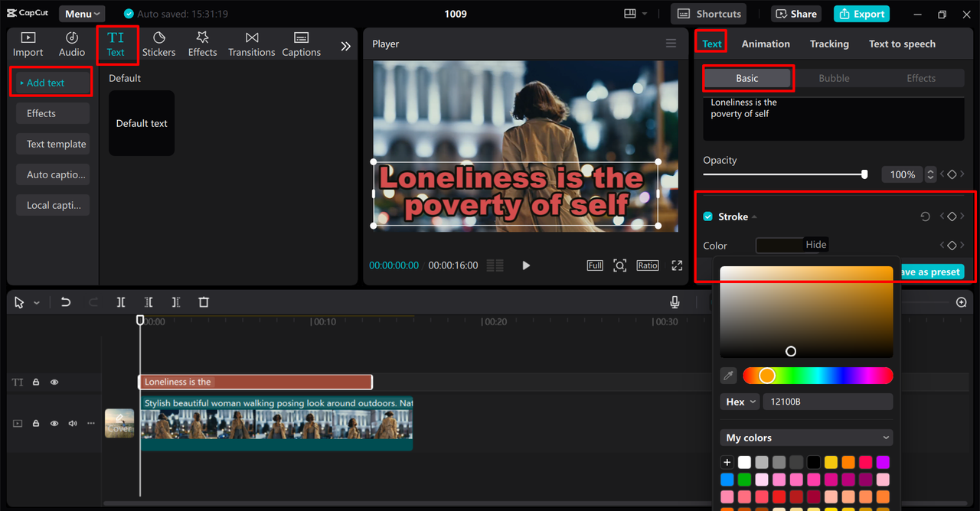Open more options for the video track
The width and height of the screenshot is (980, 511).
coord(90,423)
